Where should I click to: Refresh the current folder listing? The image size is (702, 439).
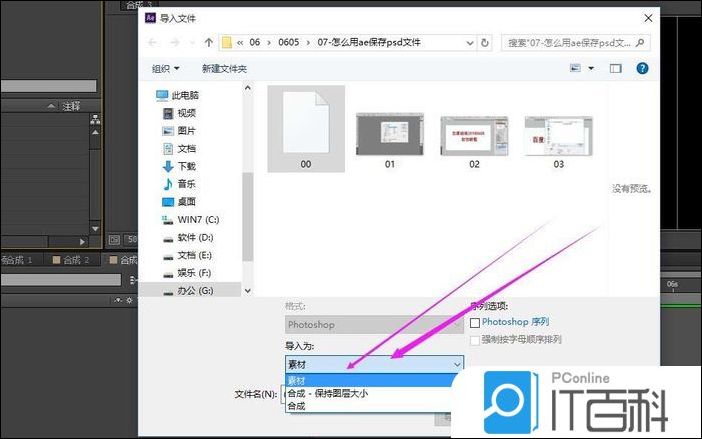click(485, 43)
